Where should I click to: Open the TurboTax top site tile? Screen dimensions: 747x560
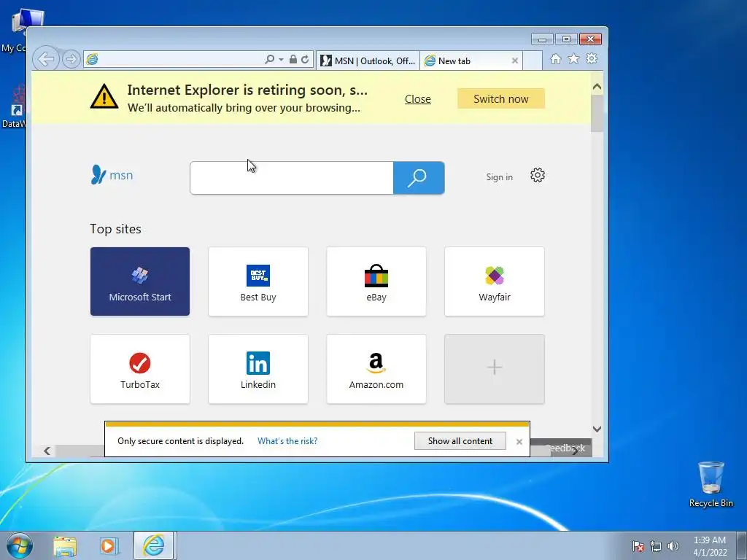(140, 369)
